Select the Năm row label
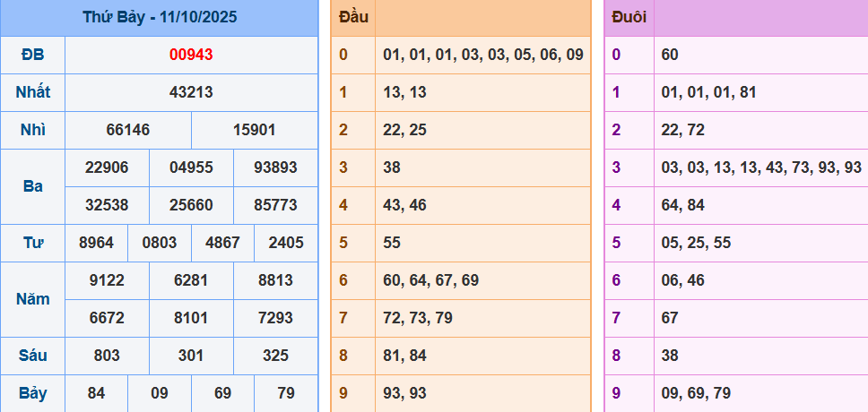868x412 pixels. pyautogui.click(x=33, y=299)
